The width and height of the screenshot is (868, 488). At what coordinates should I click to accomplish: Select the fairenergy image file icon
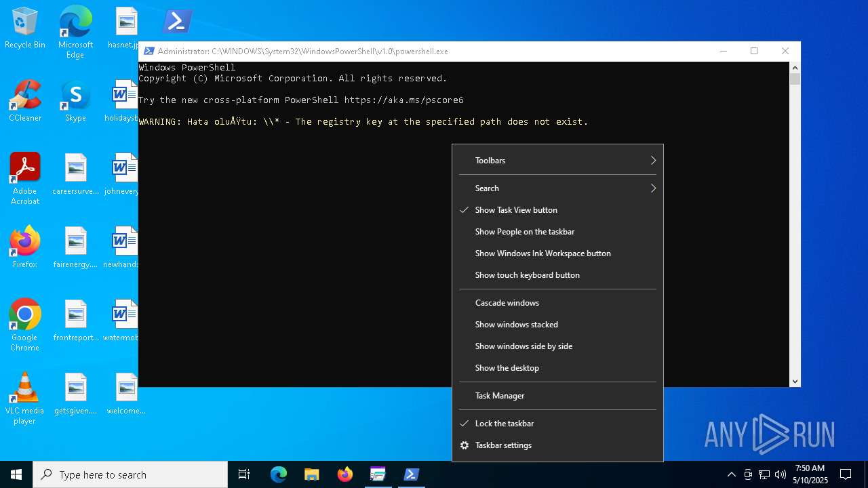point(75,248)
